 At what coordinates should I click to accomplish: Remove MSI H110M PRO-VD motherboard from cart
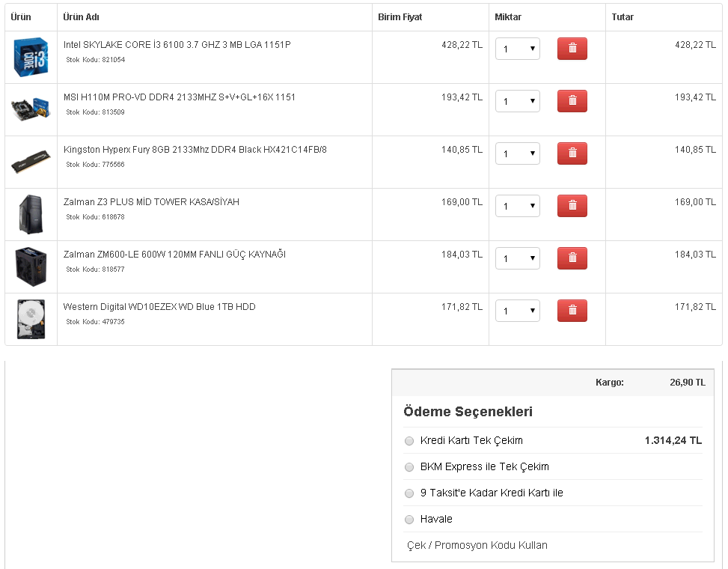coord(572,101)
